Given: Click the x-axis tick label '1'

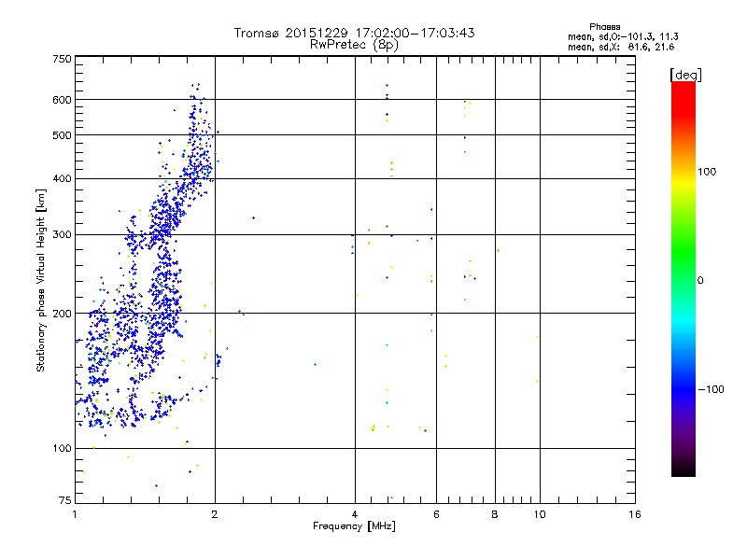Looking at the screenshot, I should click(75, 514).
